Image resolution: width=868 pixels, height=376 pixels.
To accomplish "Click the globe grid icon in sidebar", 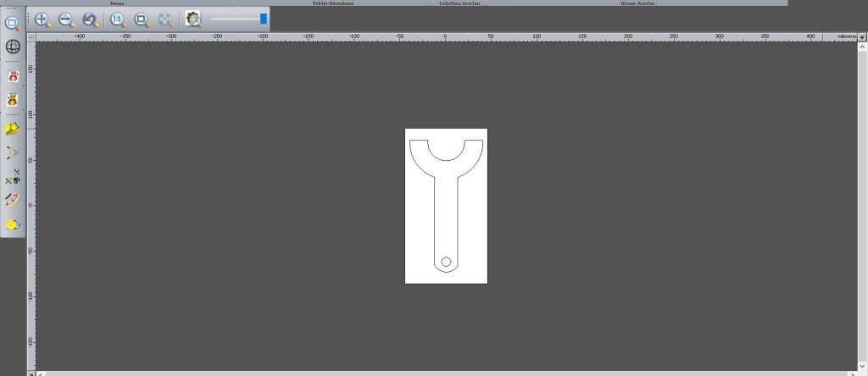I will pos(13,47).
